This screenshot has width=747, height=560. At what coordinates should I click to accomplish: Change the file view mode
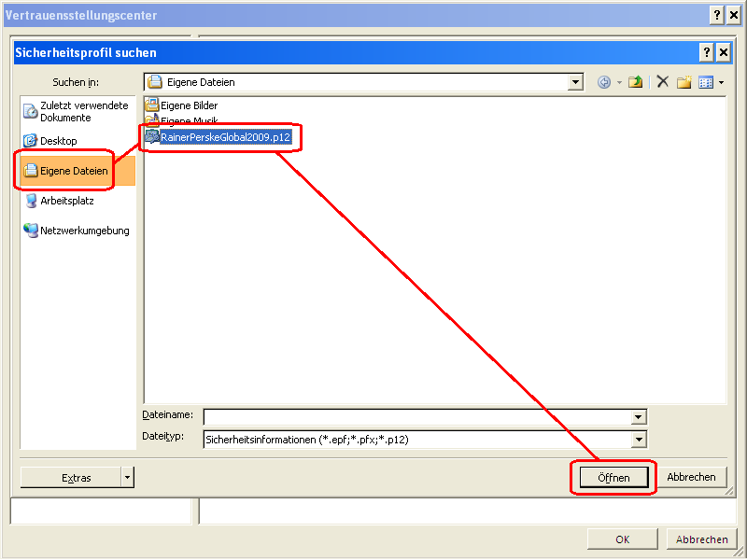pyautogui.click(x=707, y=81)
